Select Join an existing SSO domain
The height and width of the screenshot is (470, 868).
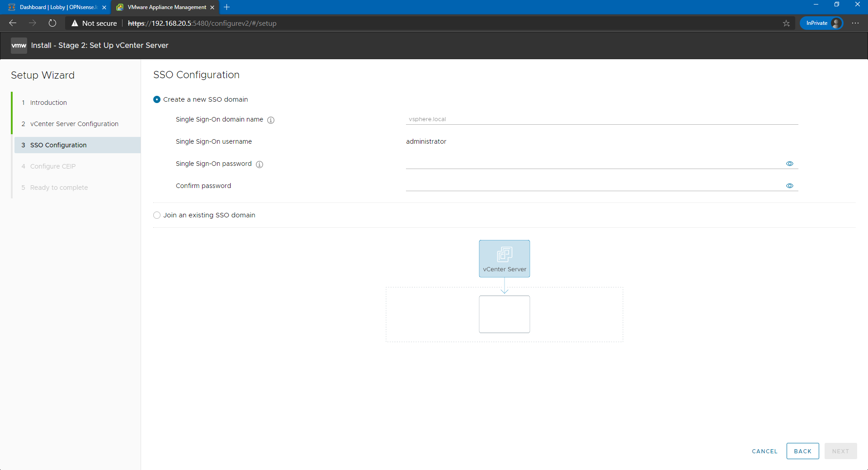click(157, 215)
